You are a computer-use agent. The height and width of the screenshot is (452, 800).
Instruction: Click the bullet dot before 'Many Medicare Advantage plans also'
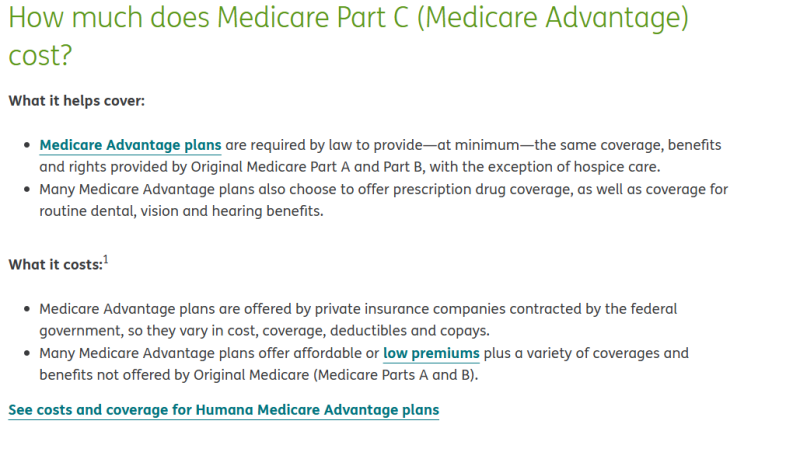[x=26, y=189]
